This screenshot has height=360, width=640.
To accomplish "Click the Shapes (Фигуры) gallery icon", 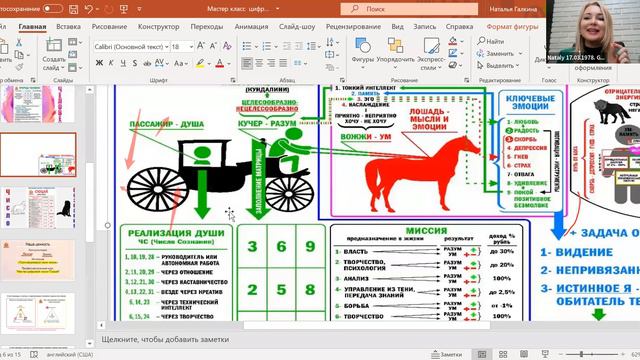I will [362, 45].
